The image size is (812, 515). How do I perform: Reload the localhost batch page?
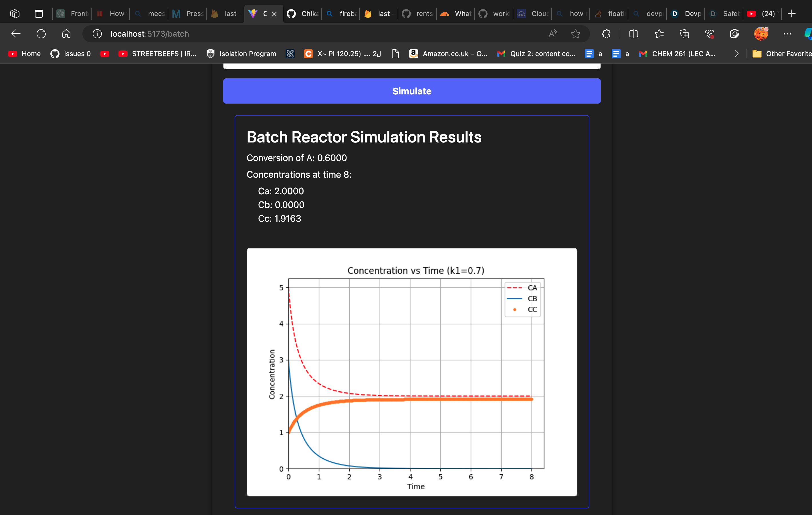41,34
